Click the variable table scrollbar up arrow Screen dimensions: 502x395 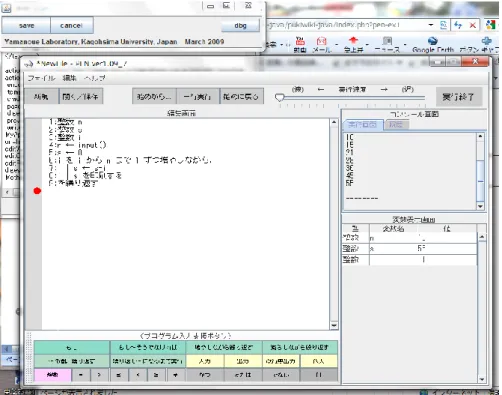[x=482, y=237]
